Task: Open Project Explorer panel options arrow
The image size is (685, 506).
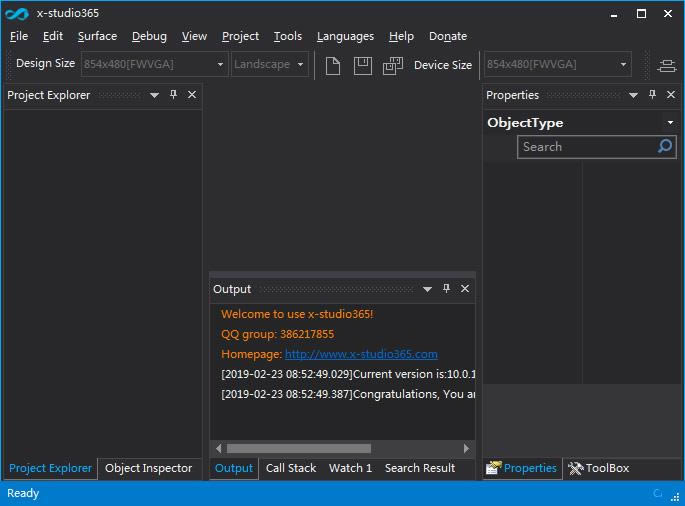Action: tap(154, 95)
